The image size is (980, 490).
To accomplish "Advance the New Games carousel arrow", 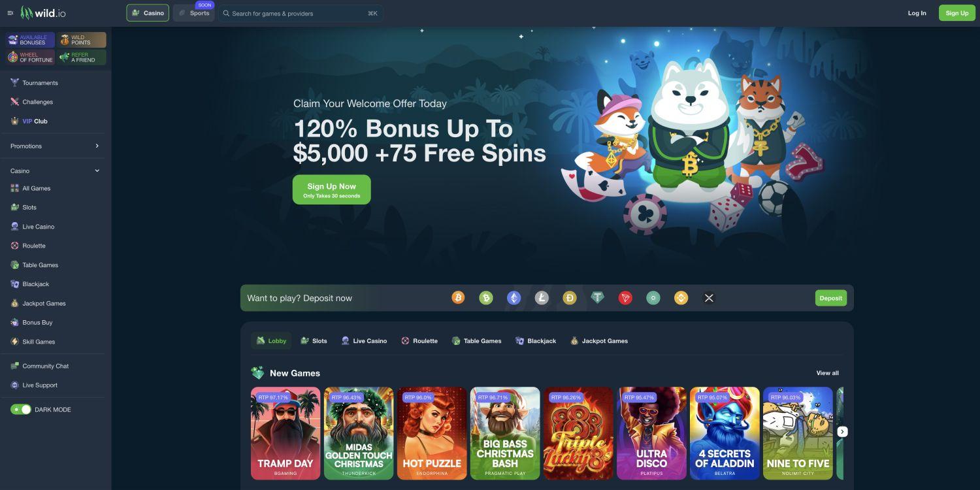I will (843, 432).
